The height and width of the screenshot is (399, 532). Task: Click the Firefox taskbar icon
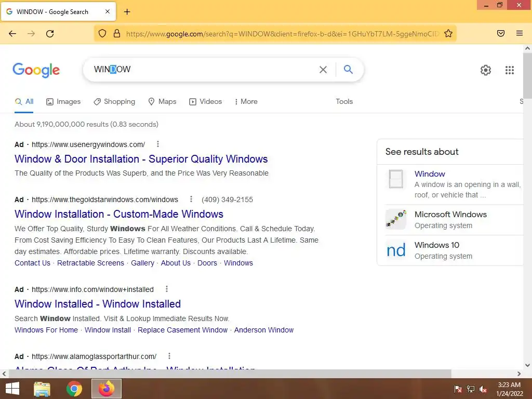[x=106, y=389]
